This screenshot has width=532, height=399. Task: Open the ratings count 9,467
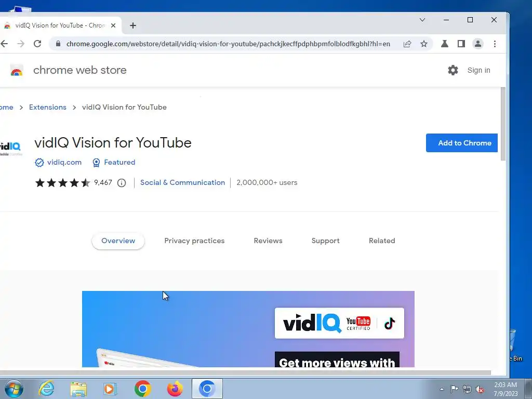click(103, 182)
